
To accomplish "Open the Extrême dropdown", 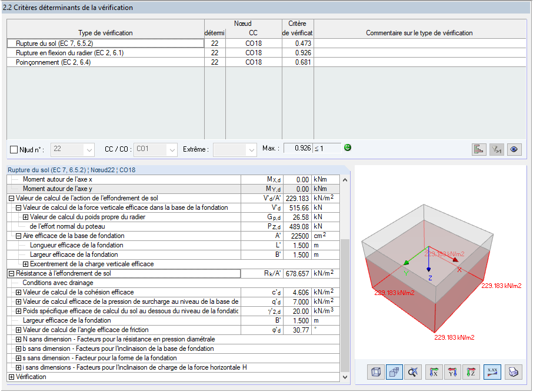I will 235,149.
